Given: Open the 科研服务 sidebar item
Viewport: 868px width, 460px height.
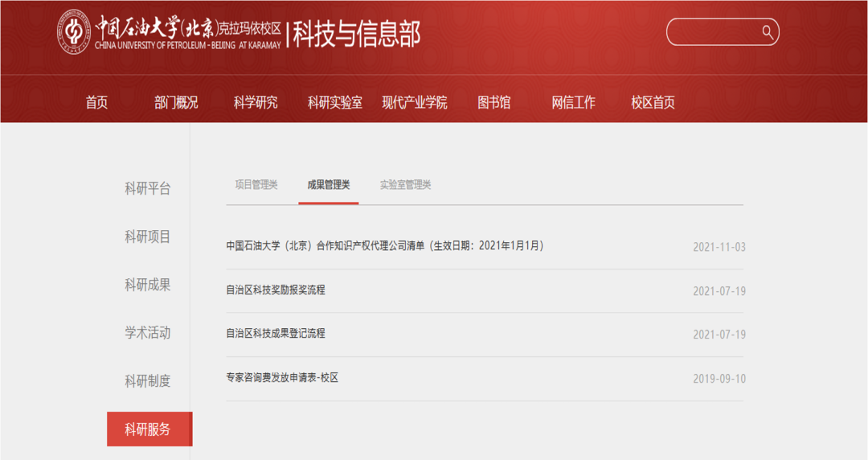Looking at the screenshot, I should 149,429.
